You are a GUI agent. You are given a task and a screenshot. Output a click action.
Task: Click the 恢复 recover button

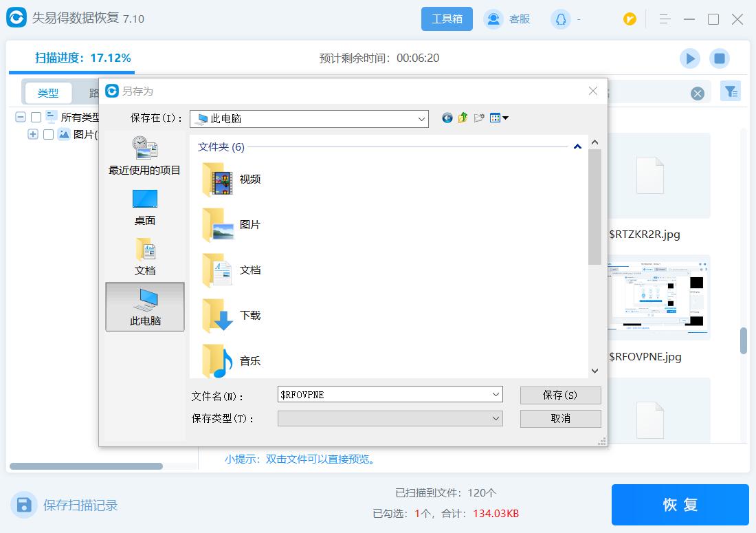click(x=679, y=504)
